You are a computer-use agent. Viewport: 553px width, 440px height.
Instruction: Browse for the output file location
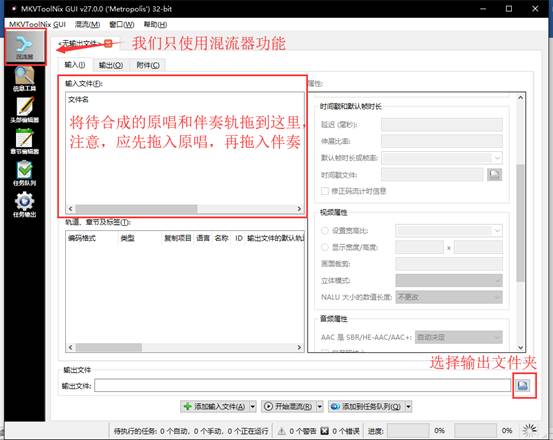(x=524, y=385)
